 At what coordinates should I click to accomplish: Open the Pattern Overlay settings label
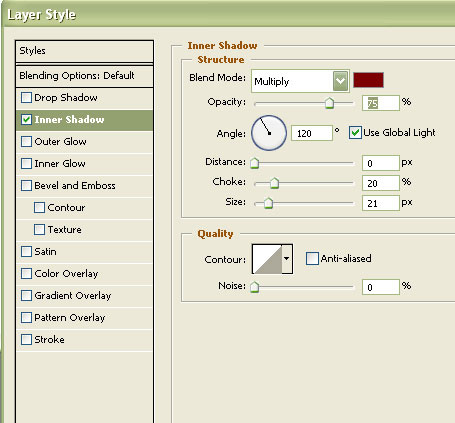(x=70, y=318)
